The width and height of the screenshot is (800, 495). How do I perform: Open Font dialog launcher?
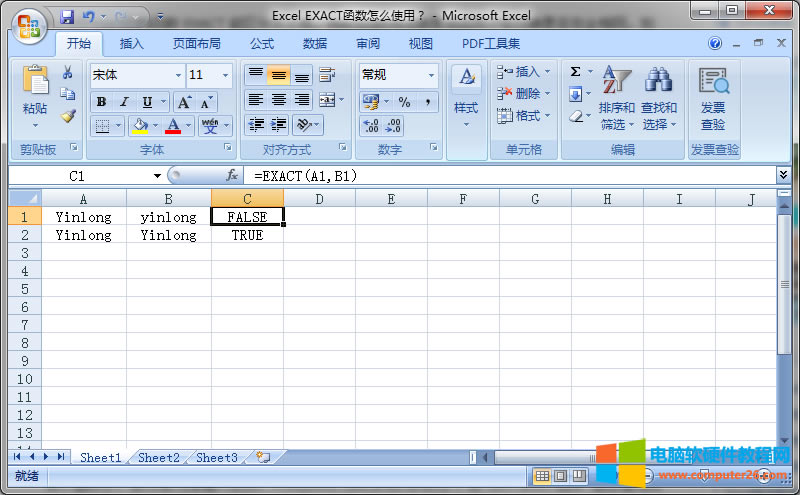click(228, 147)
